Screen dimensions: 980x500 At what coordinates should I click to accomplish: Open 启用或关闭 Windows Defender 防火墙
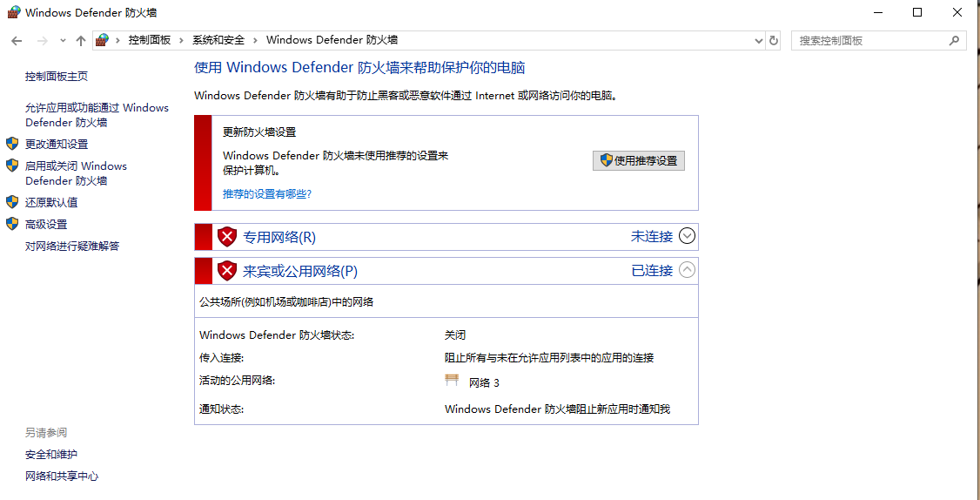(76, 173)
